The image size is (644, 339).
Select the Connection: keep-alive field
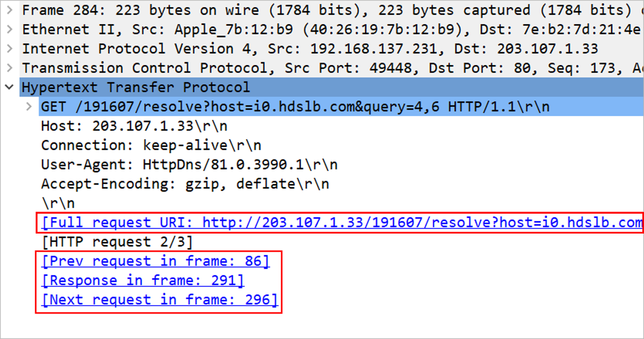151,145
